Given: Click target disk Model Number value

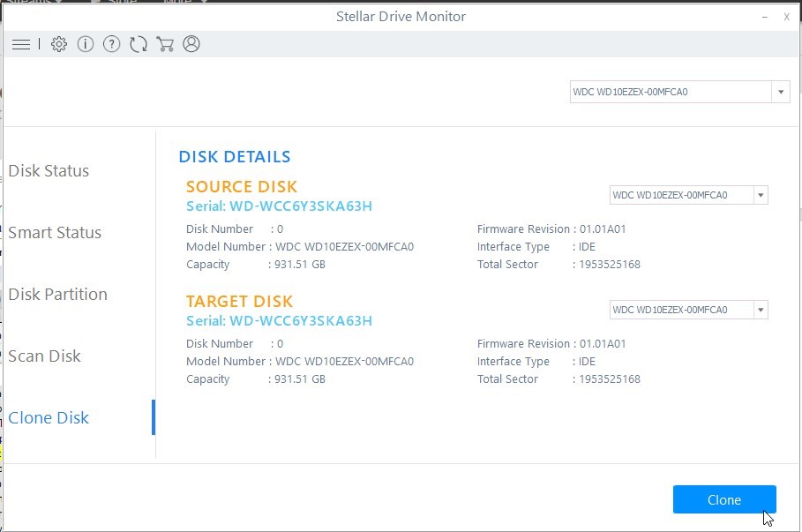Looking at the screenshot, I should point(345,361).
